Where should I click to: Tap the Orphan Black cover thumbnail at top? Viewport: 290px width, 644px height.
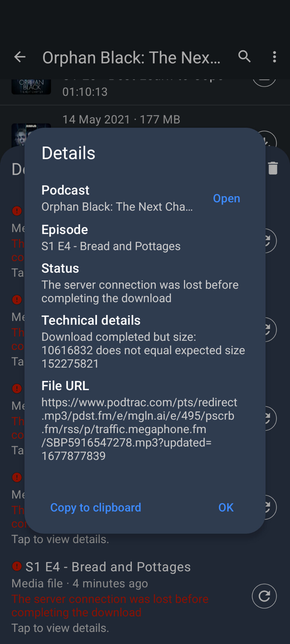click(31, 87)
